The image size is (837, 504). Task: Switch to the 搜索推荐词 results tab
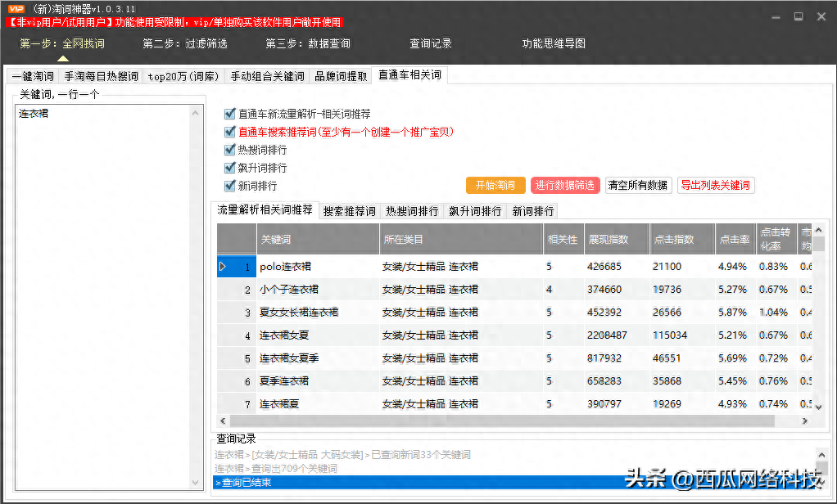[x=349, y=211]
